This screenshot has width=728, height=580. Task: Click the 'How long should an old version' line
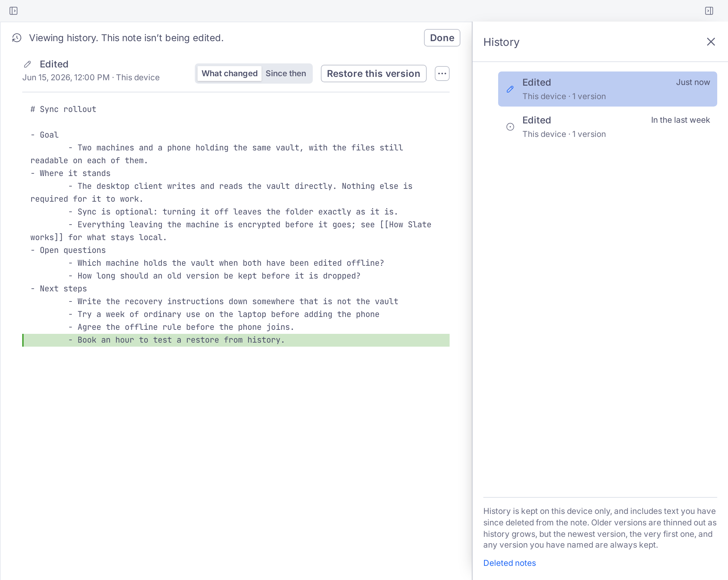214,276
